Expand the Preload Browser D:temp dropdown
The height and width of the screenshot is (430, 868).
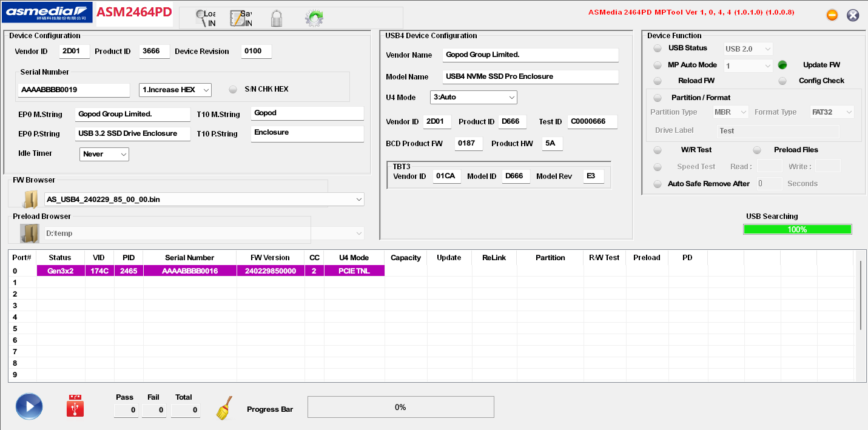(x=204, y=233)
